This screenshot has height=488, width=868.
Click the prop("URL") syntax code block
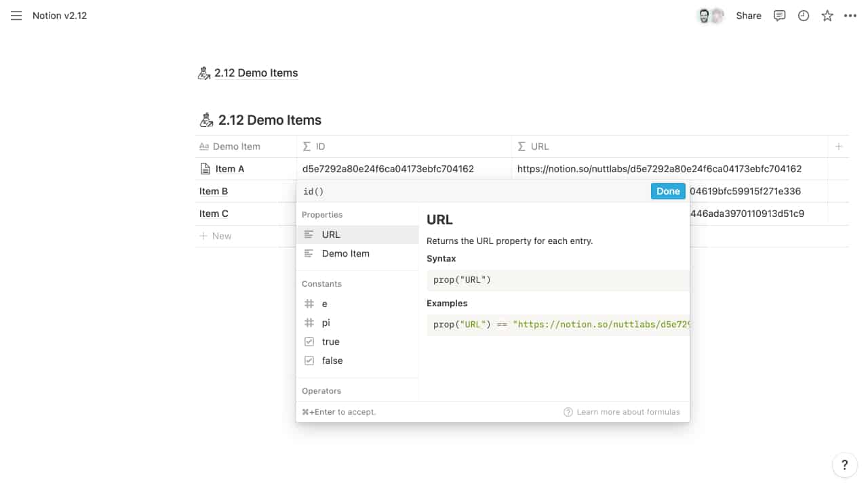pos(558,279)
